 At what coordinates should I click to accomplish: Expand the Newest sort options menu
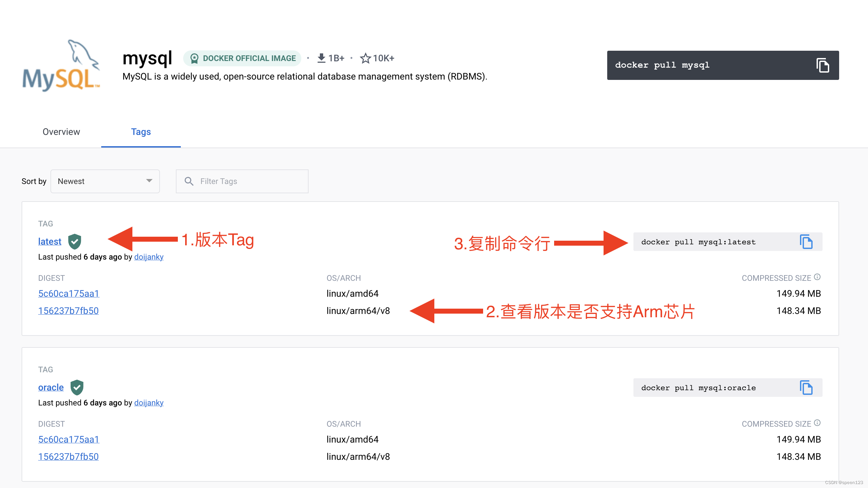click(104, 181)
